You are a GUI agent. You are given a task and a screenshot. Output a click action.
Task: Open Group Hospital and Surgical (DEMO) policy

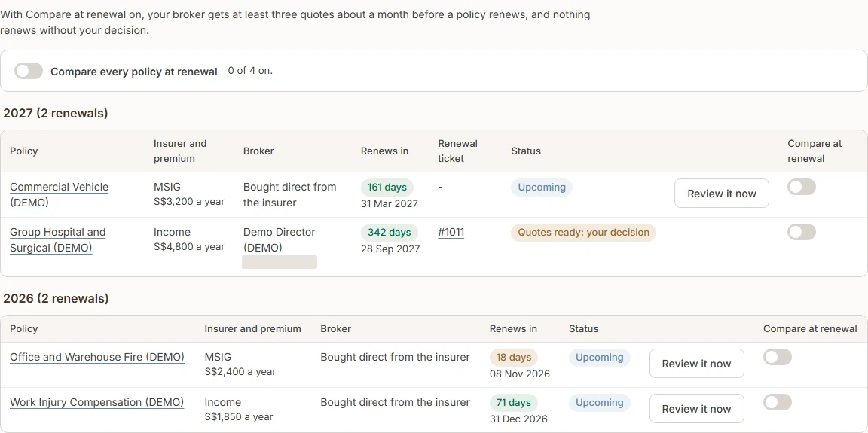[57, 240]
